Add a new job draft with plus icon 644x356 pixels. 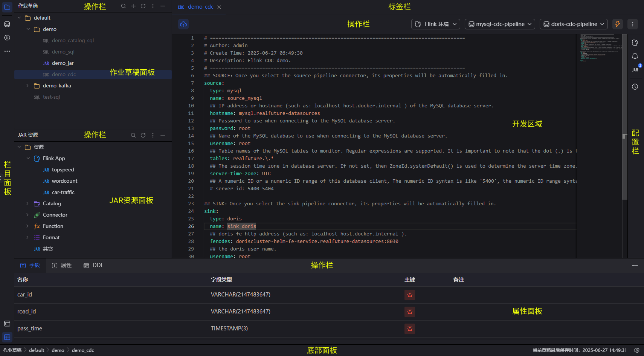click(133, 6)
